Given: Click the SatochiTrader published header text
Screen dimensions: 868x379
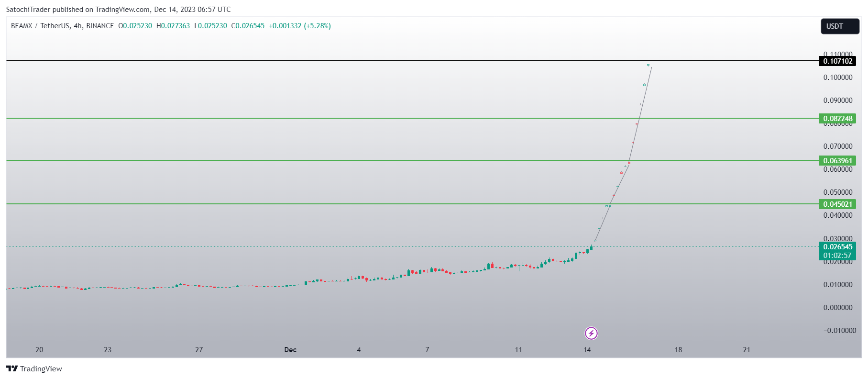Looking at the screenshot, I should 118,10.
